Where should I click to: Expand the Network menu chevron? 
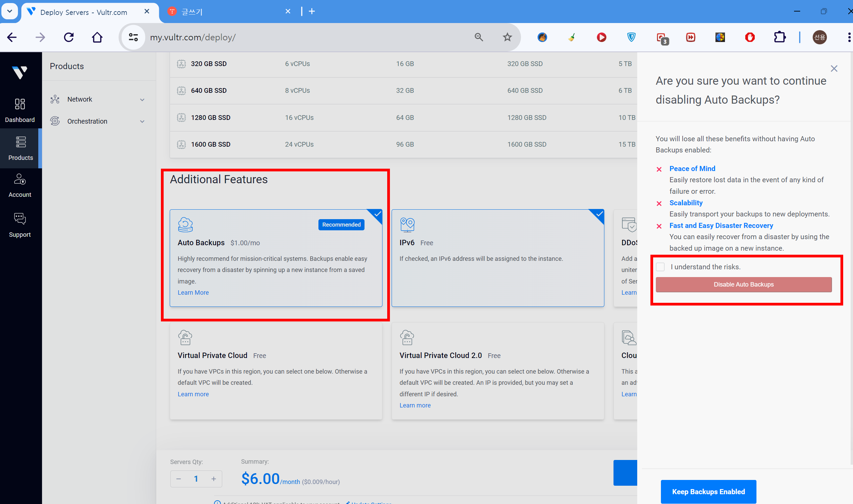(142, 100)
